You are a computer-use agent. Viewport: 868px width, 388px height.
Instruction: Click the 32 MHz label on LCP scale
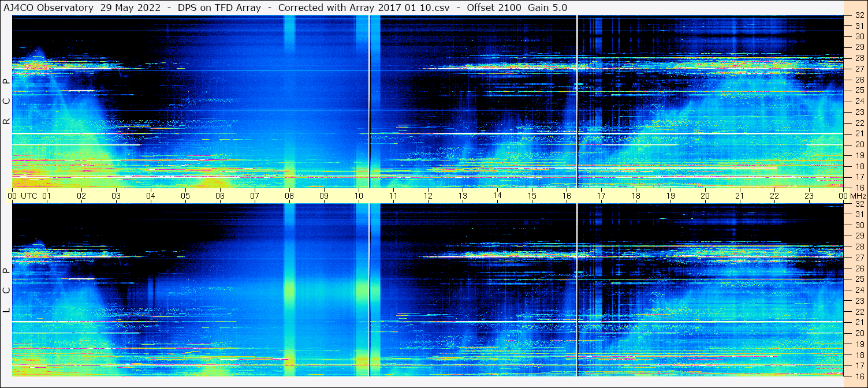(x=859, y=204)
